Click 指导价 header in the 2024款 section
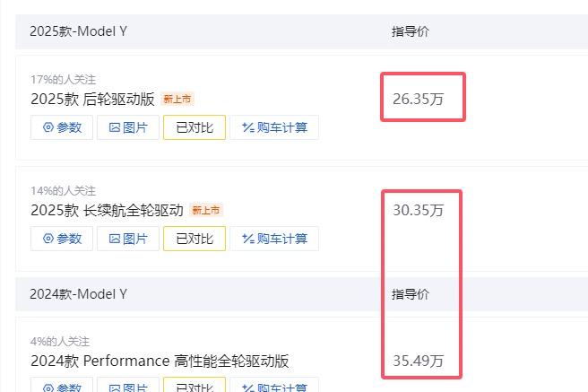Screen dimensions: 588x392 [411, 294]
